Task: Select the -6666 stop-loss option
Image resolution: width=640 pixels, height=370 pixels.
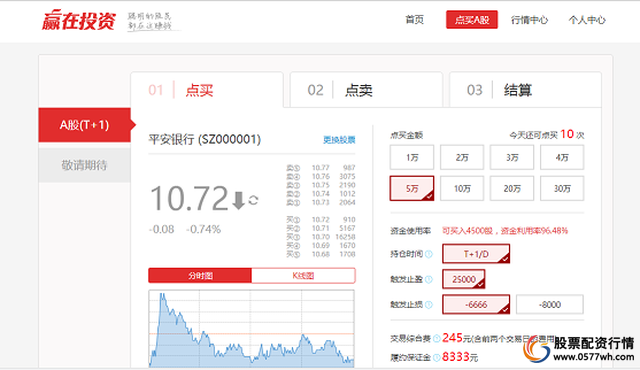Action: (x=476, y=304)
